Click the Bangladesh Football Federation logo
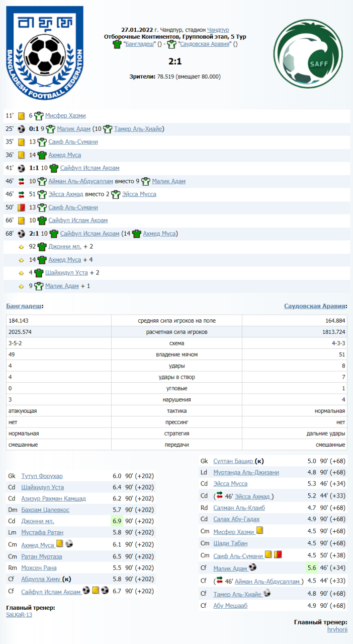353x644 pixels. pyautogui.click(x=44, y=53)
